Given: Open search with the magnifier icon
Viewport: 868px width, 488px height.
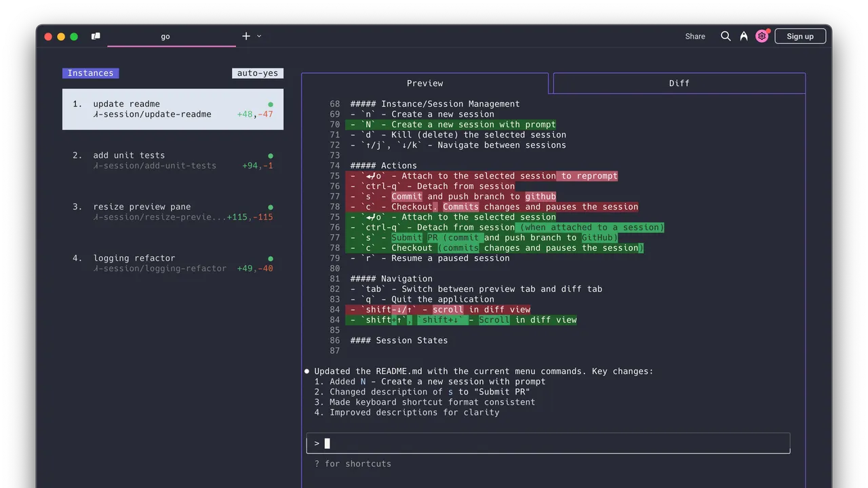Looking at the screenshot, I should [726, 36].
